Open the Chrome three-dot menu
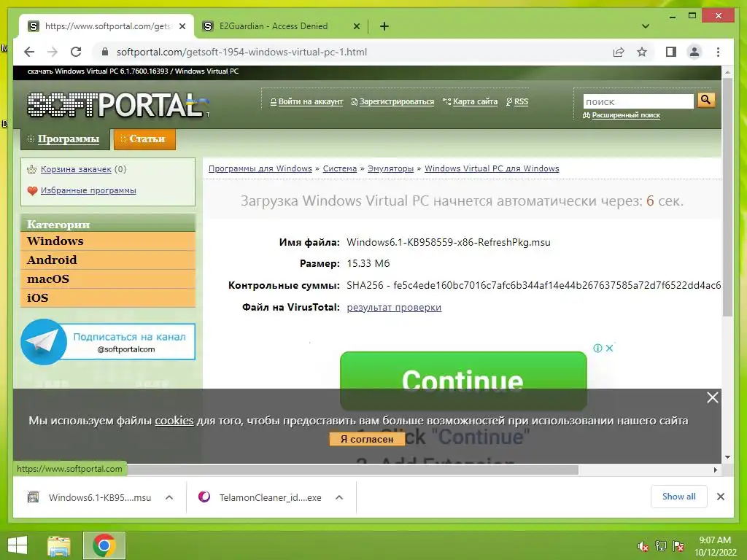This screenshot has width=747, height=560. coord(718,52)
